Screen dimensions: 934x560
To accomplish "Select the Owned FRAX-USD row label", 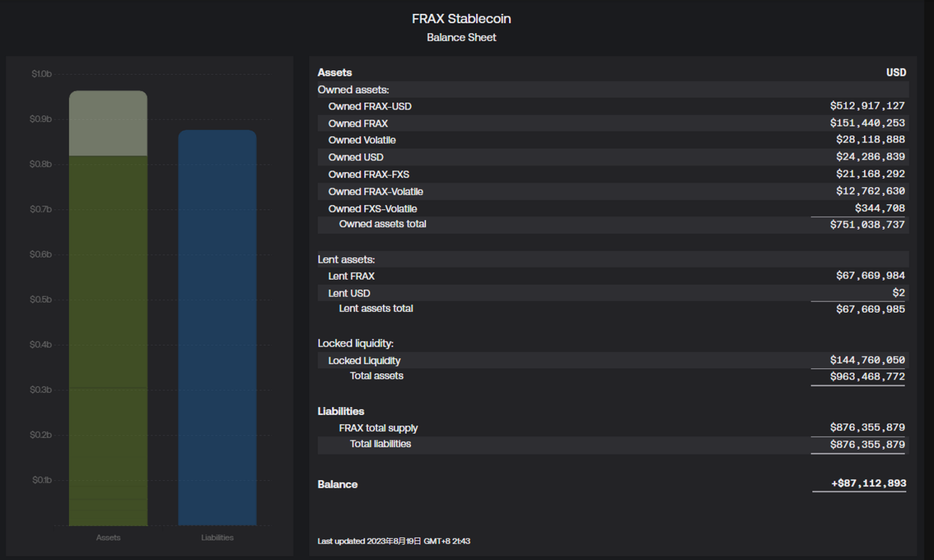I will (369, 106).
